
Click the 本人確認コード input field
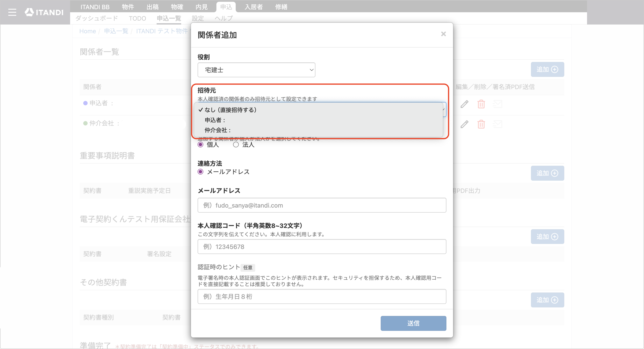point(322,247)
